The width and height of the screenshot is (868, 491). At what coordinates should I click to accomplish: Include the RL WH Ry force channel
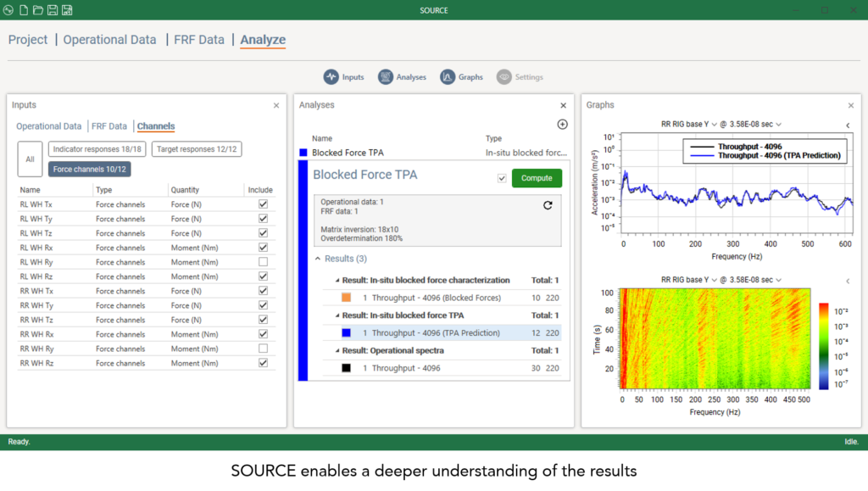pyautogui.click(x=264, y=261)
